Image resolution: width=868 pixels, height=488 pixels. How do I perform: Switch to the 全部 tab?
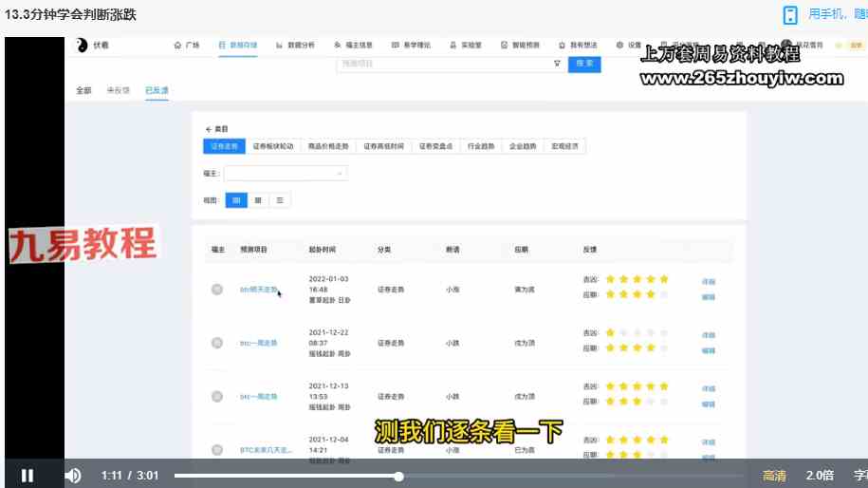(83, 90)
